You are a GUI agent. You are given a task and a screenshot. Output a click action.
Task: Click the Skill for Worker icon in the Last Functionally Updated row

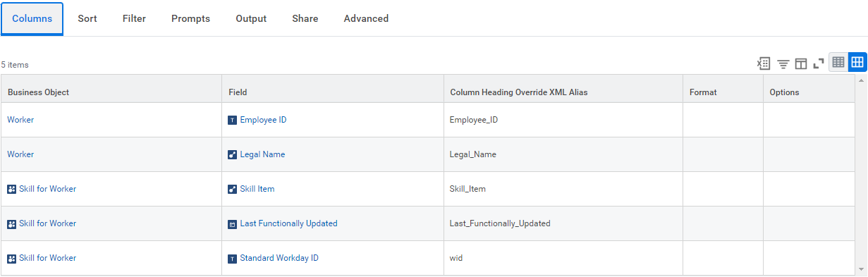coord(11,224)
